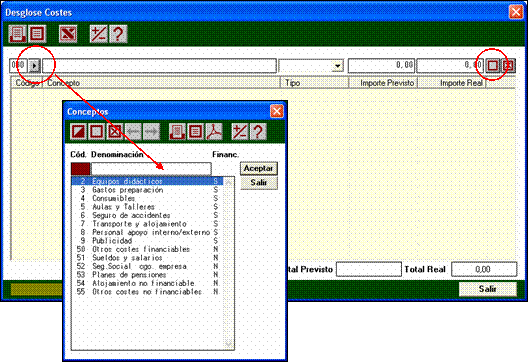Open the calculator (+/-) icon in Desglose Costes toolbar
This screenshot has width=528, height=362.
98,34
